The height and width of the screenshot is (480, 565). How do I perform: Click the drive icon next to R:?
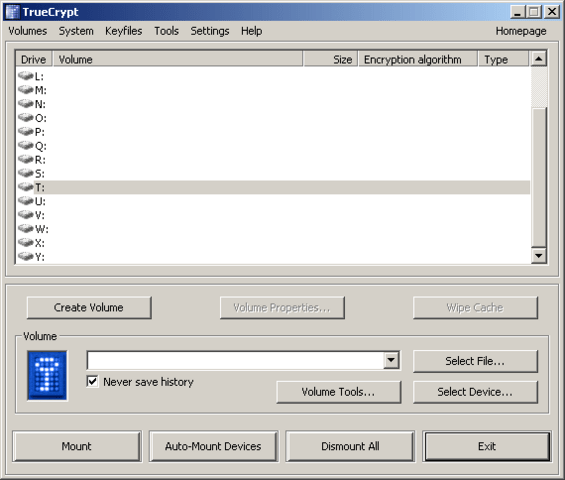click(26, 159)
